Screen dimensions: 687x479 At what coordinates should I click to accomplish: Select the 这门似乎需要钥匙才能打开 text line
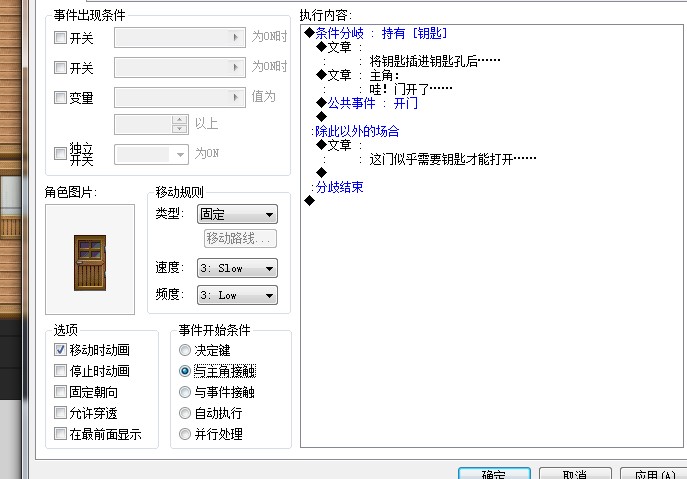tap(453, 159)
